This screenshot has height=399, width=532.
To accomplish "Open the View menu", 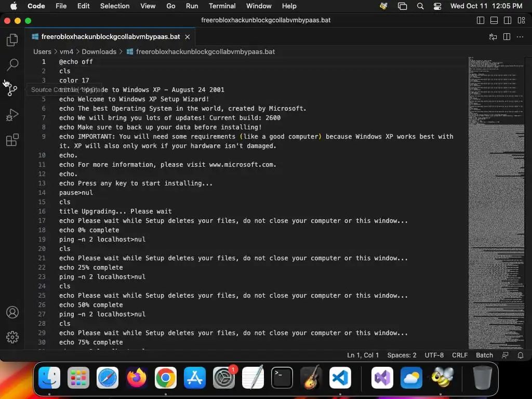I will click(x=148, y=6).
